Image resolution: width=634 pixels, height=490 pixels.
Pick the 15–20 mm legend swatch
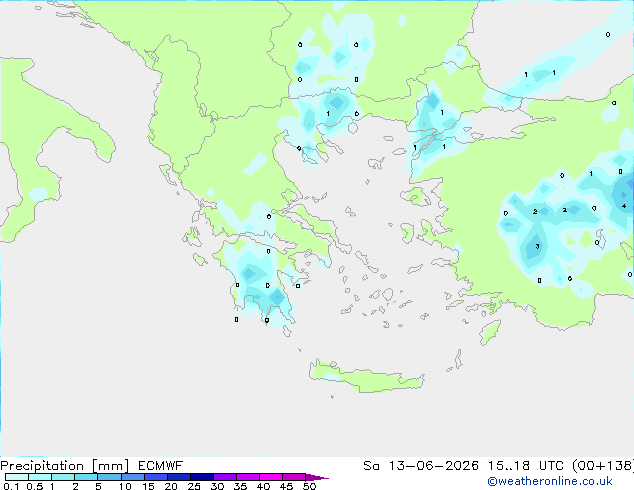point(155,477)
